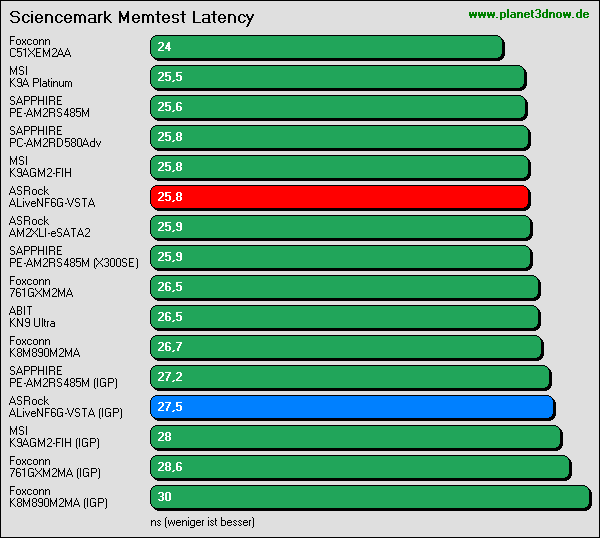
Task: Click the SAPPHIRE PC-AM2RD580Adv 25,8 bar
Action: pos(340,137)
